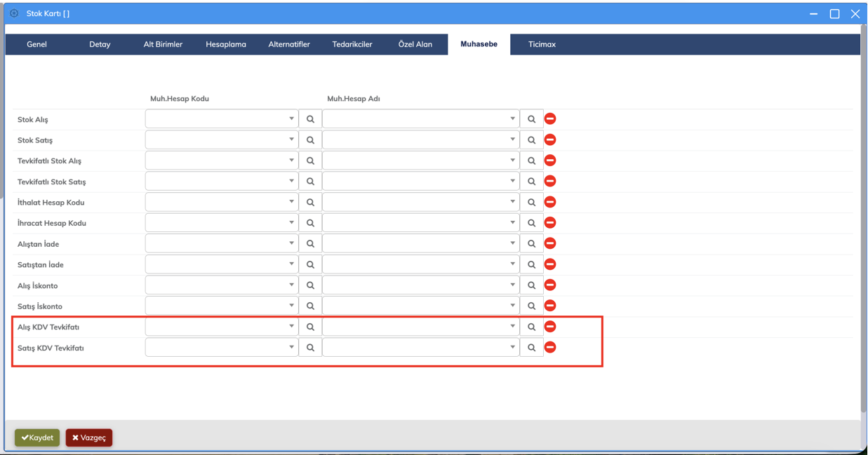
Task: Click the red Vazgeç button
Action: 89,437
